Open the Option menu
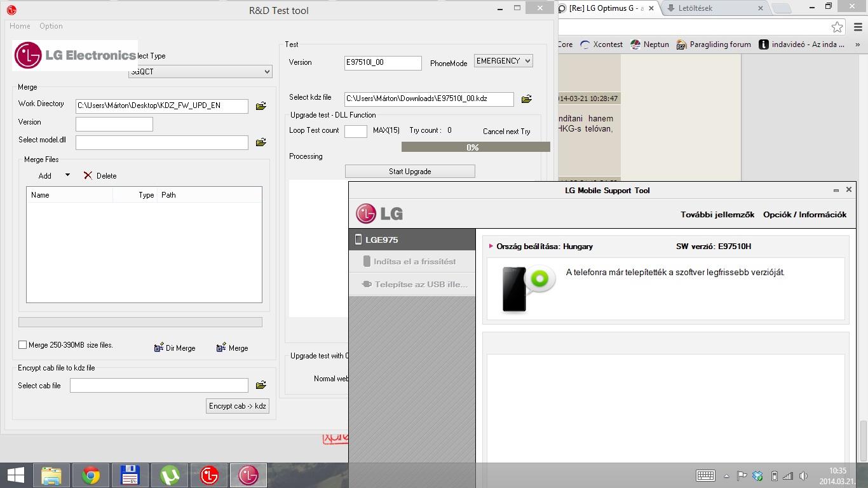The image size is (868, 488). [51, 26]
